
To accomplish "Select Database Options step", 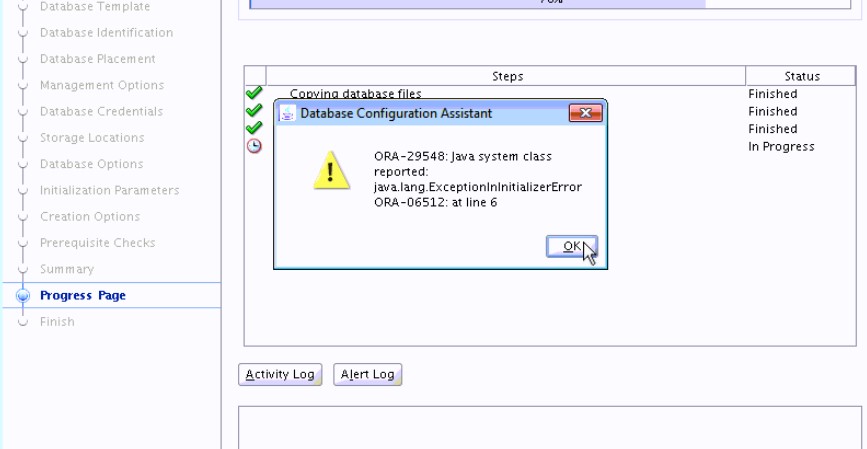I will (91, 164).
